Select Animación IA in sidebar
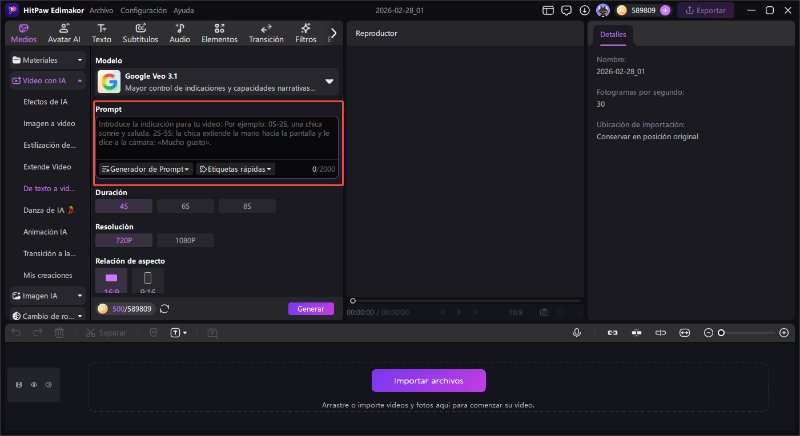Screen dimensions: 800x436 [x=45, y=232]
